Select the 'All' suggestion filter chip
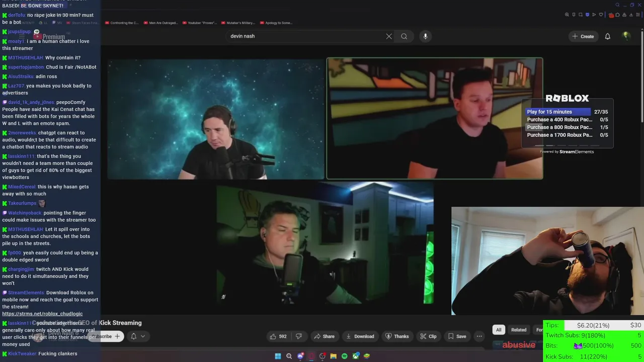 (x=499, y=330)
